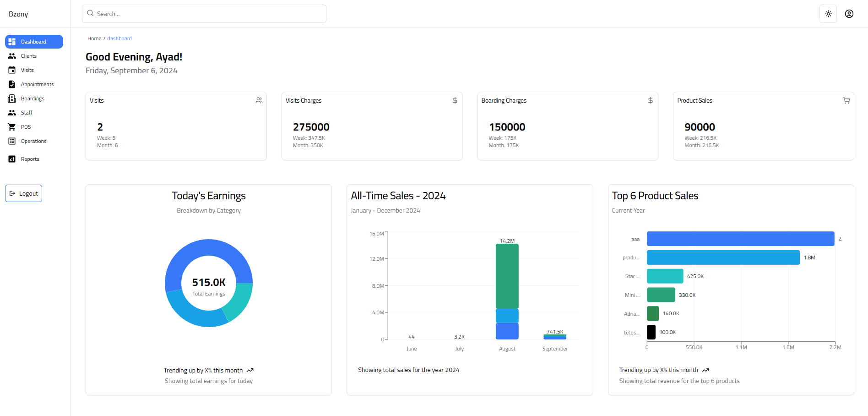The width and height of the screenshot is (868, 416).
Task: Click the Search input field
Action: 204,13
